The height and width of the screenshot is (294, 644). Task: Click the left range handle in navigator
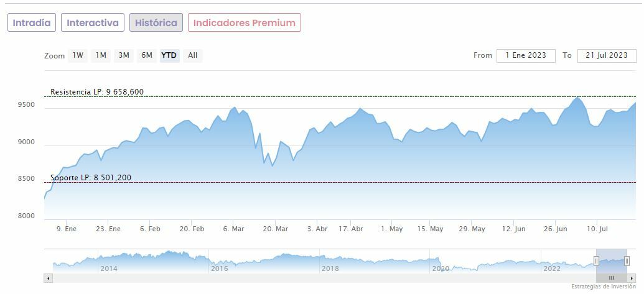click(x=596, y=261)
